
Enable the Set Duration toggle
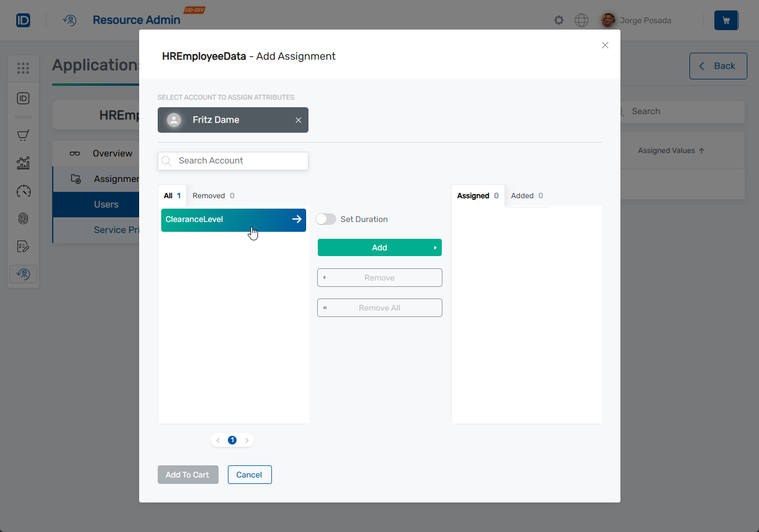pyautogui.click(x=326, y=219)
